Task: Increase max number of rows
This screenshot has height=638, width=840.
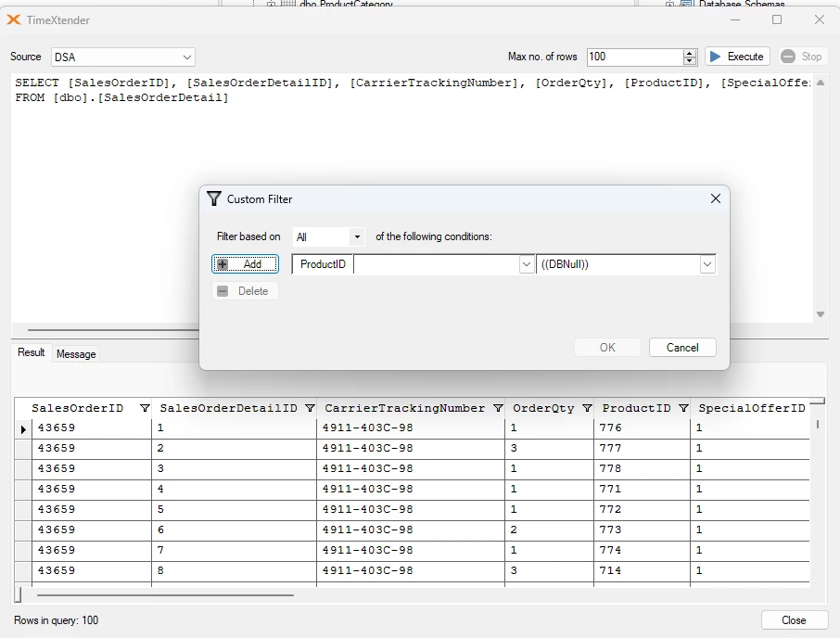Action: [x=690, y=53]
